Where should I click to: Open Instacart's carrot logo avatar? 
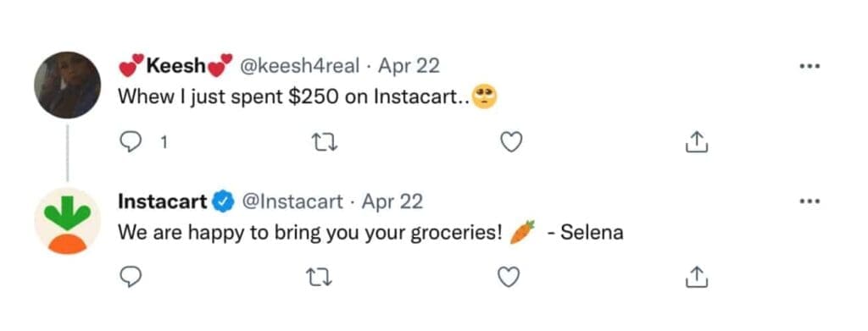click(x=68, y=221)
